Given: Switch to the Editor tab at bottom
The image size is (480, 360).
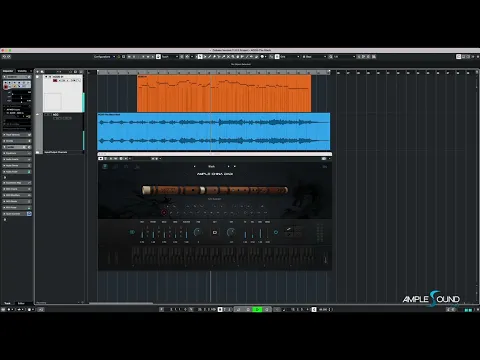Looking at the screenshot, I should click(21, 303).
